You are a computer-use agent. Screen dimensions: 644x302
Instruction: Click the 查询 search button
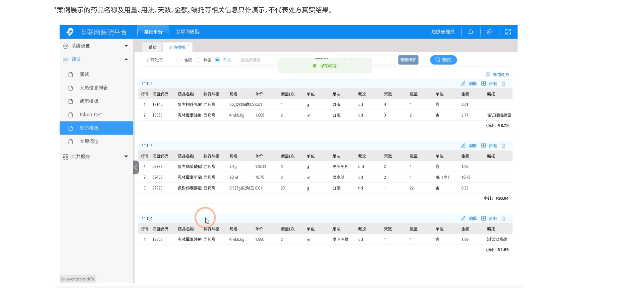point(443,60)
